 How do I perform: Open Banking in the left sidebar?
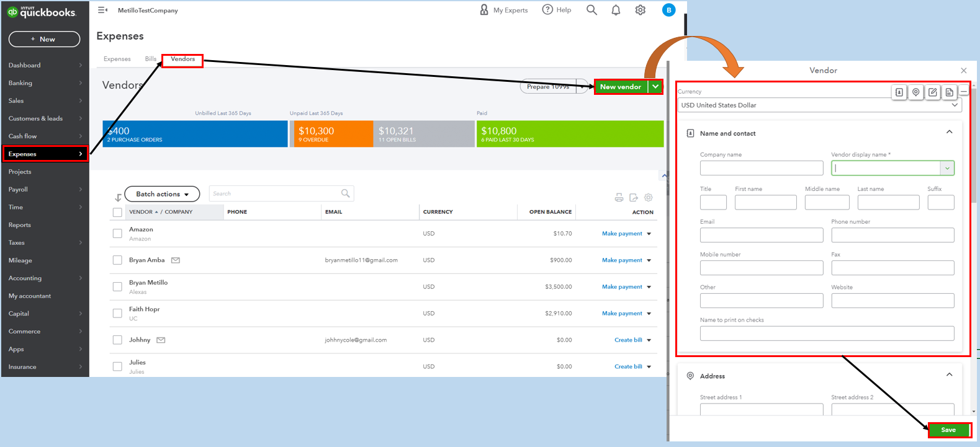[x=45, y=83]
